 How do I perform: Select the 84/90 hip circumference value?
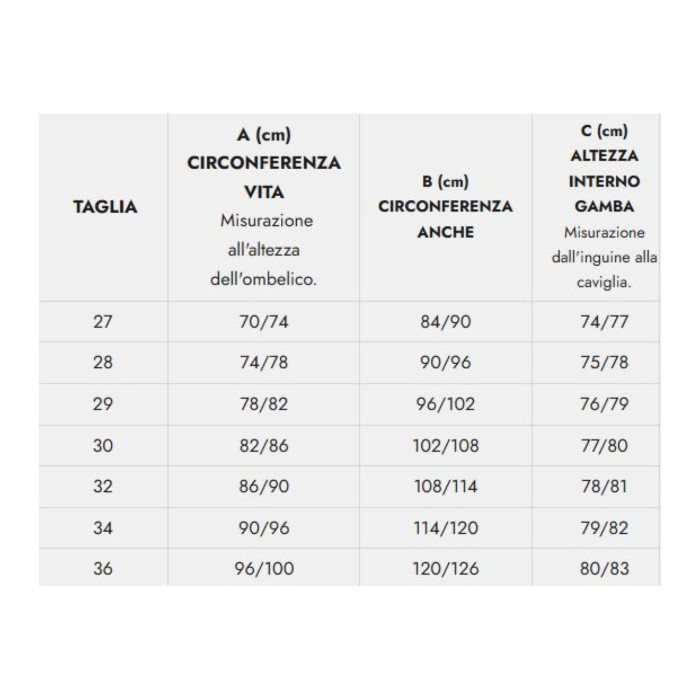(445, 322)
